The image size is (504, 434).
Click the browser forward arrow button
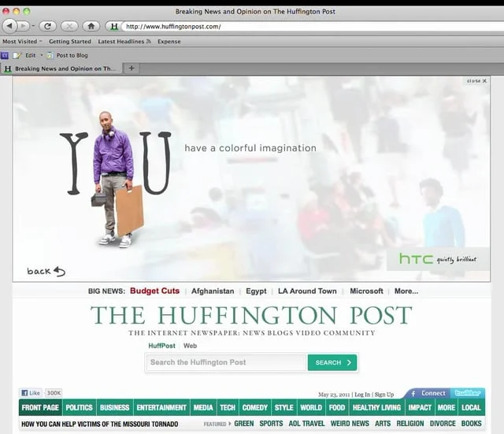[24, 26]
